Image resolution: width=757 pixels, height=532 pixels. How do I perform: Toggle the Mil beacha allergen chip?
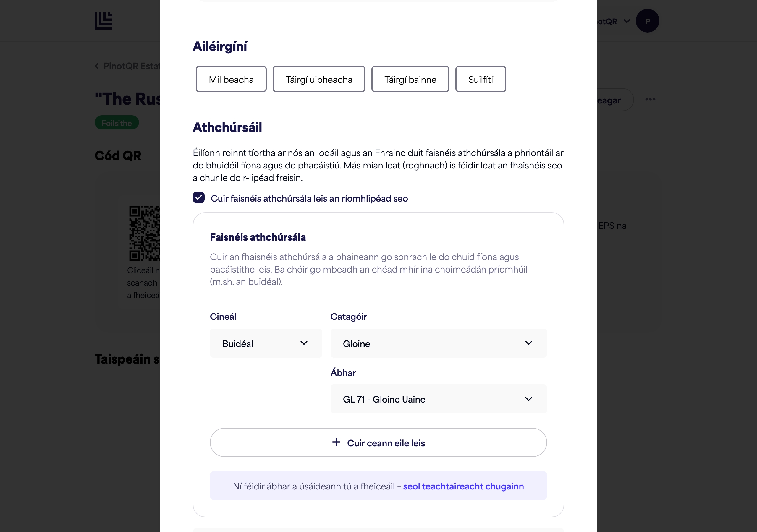[231, 79]
